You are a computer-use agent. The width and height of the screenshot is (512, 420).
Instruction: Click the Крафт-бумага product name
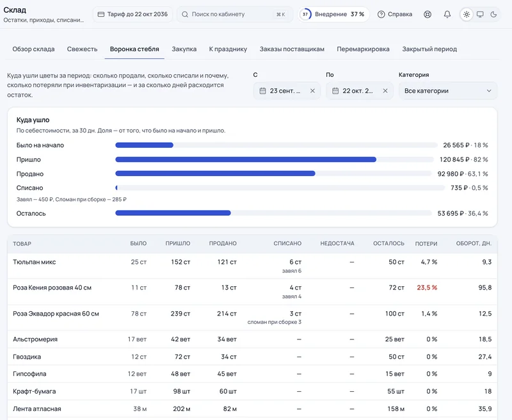coord(35,391)
